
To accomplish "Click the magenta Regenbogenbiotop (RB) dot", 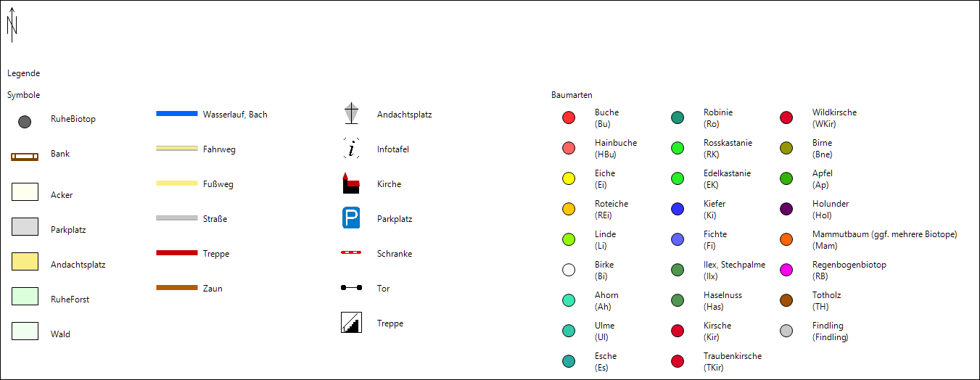I will click(786, 270).
